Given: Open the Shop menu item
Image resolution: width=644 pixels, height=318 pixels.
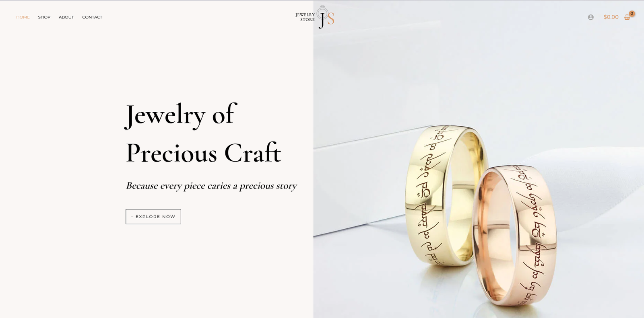Looking at the screenshot, I should 44,17.
